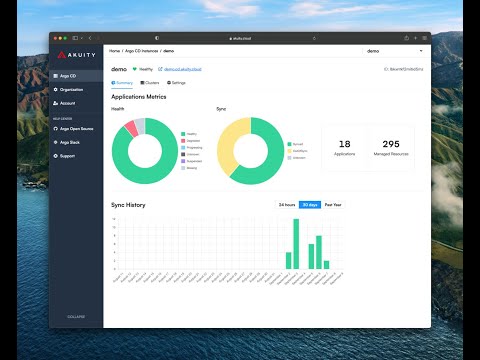Show the browser tab overview
Image resolution: width=480 pixels, height=360 pixels.
click(424, 38)
